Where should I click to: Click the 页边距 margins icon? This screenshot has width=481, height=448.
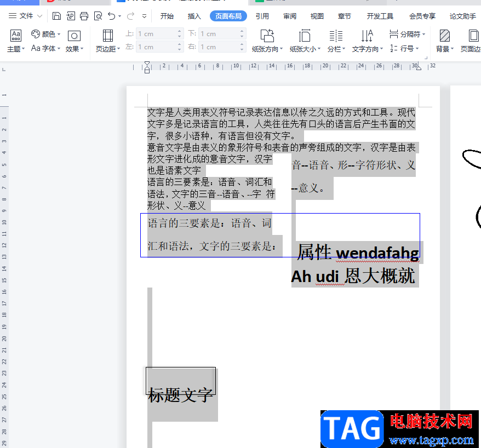(108, 36)
